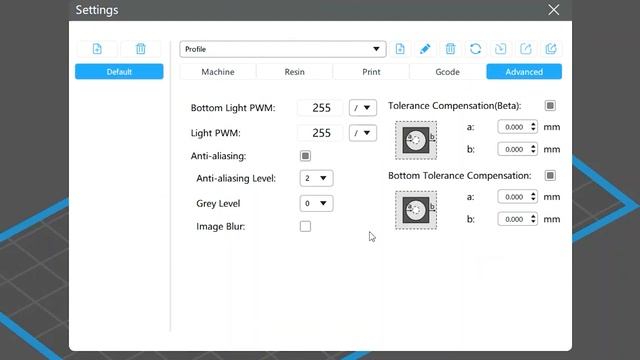The image size is (640, 360).
Task: Open the Print tab
Action: (x=371, y=72)
